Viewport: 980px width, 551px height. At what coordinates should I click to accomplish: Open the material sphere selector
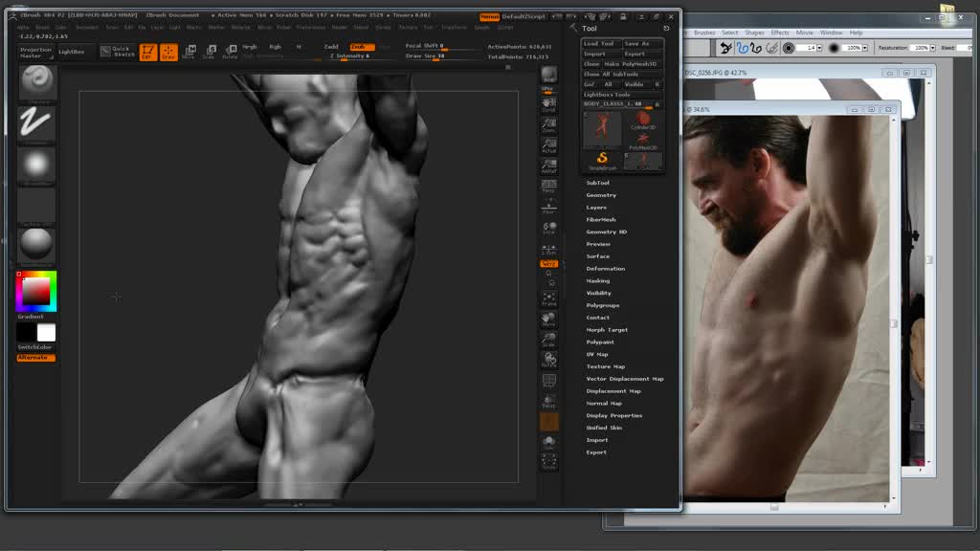point(36,245)
